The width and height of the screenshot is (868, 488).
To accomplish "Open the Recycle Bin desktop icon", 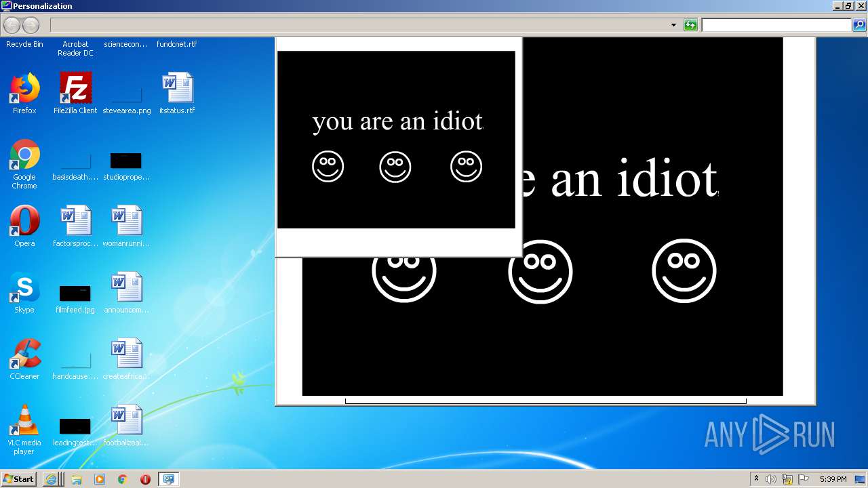I will [24, 44].
